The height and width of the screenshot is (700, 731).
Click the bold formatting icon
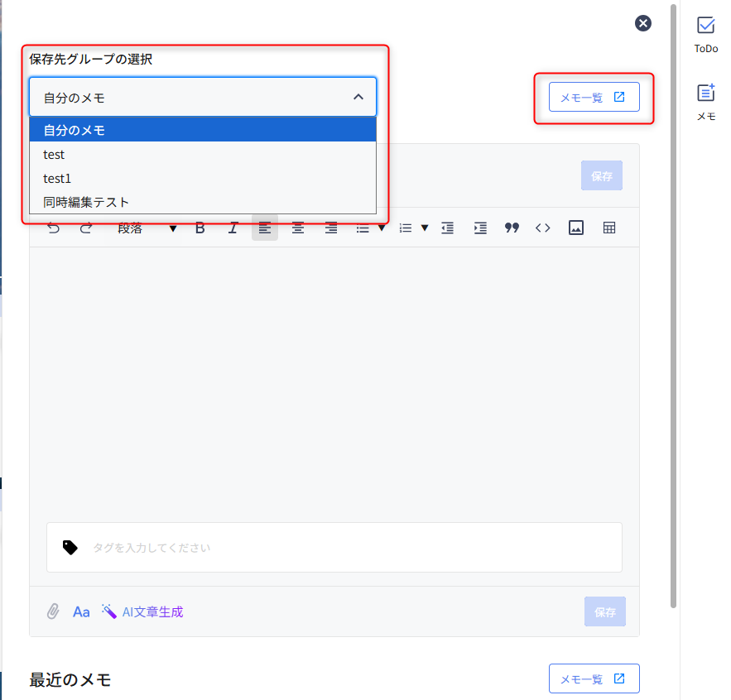[x=200, y=228]
